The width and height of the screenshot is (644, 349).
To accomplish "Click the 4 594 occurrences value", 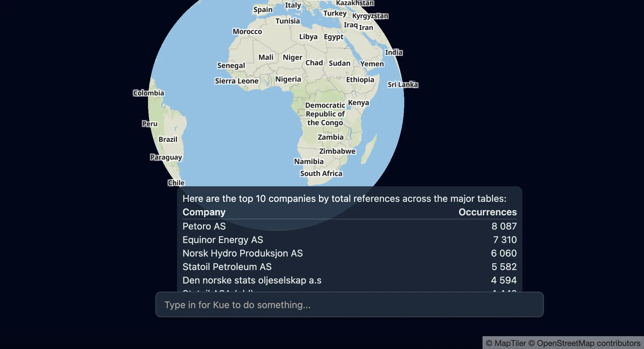I will point(504,280).
